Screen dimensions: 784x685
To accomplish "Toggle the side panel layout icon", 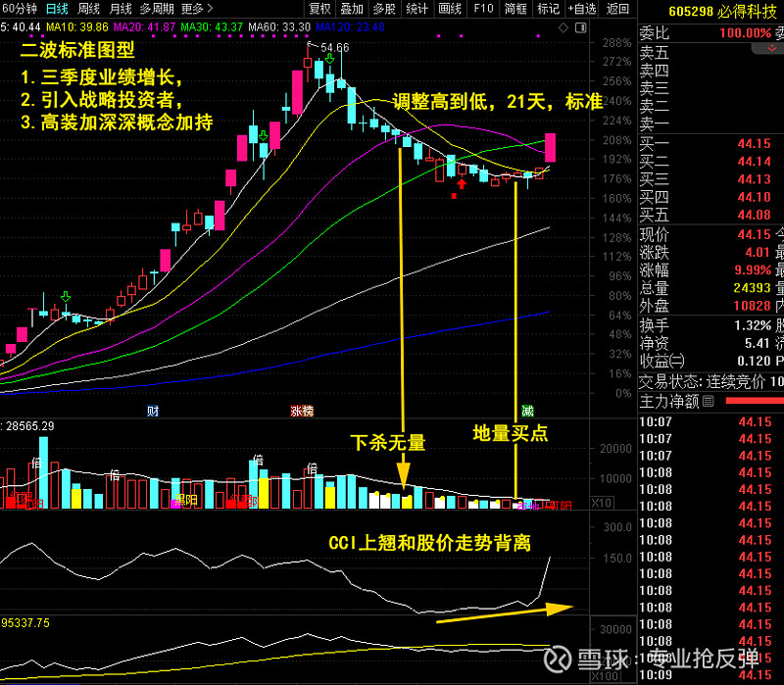I will pyautogui.click(x=581, y=28).
